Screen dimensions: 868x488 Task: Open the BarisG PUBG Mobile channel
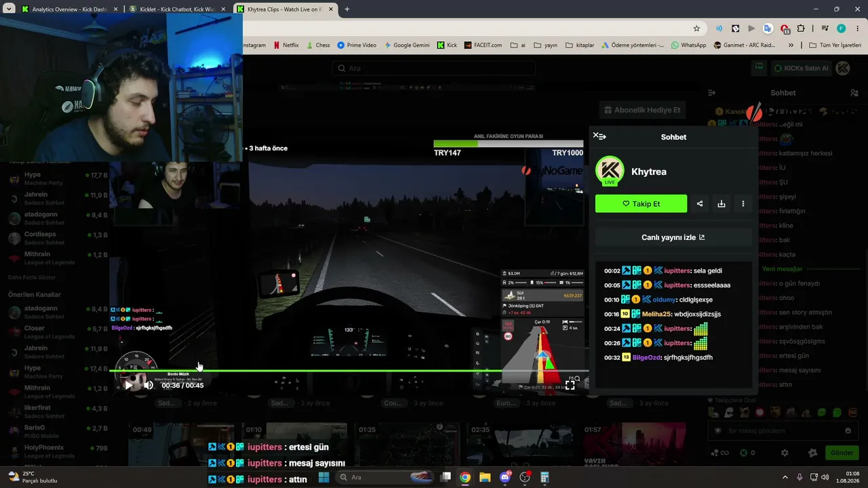58,432
